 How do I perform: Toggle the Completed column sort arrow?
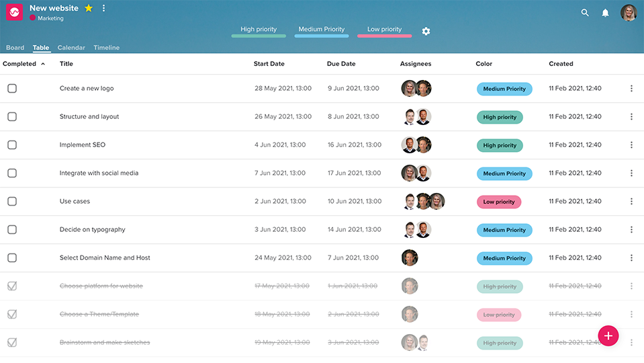pos(43,64)
